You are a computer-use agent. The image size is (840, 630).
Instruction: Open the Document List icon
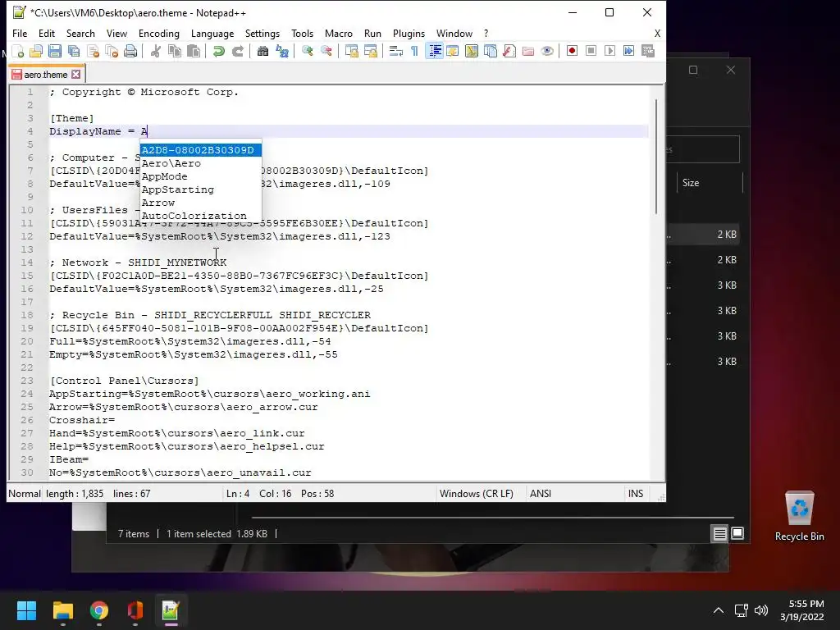(x=491, y=51)
